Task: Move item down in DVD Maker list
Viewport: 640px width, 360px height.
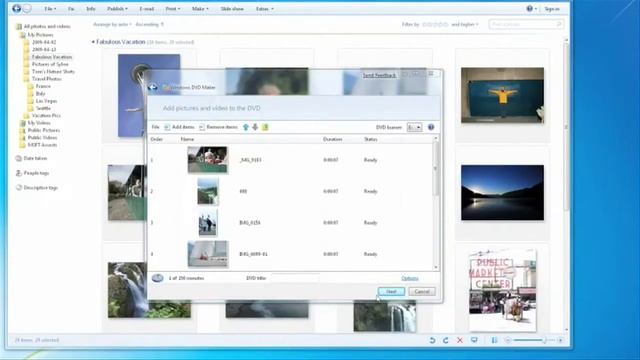Action: [x=255, y=127]
